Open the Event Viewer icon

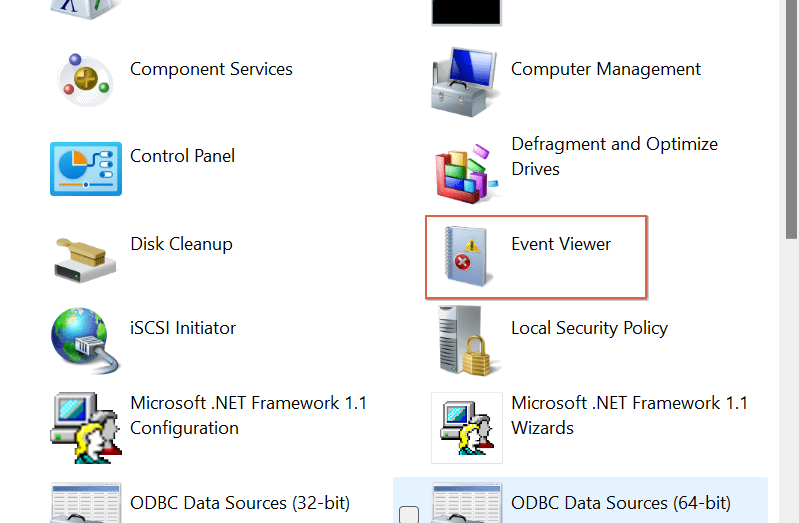pyautogui.click(x=466, y=256)
